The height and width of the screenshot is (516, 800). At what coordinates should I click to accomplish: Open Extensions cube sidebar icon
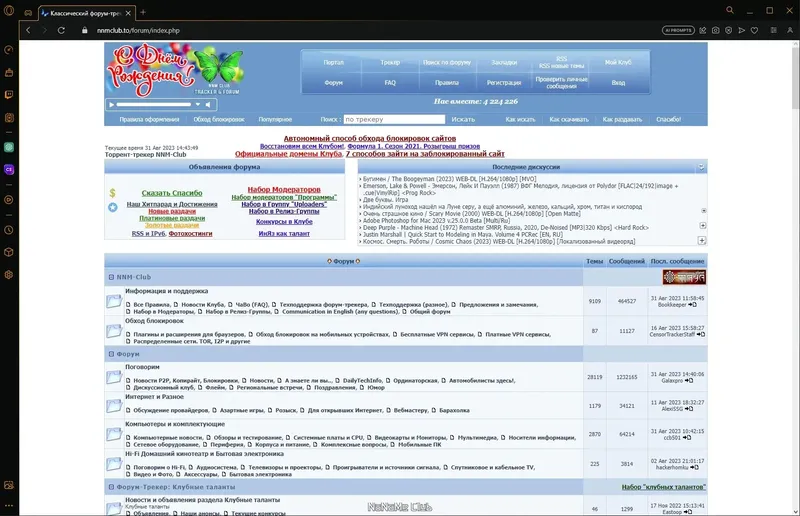9,252
